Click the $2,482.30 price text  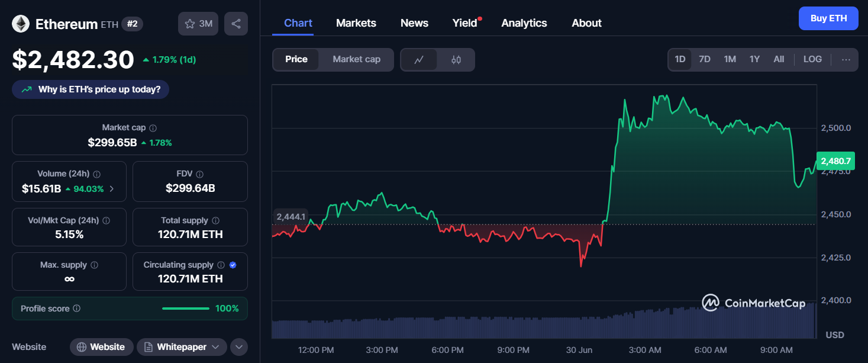[x=73, y=60]
